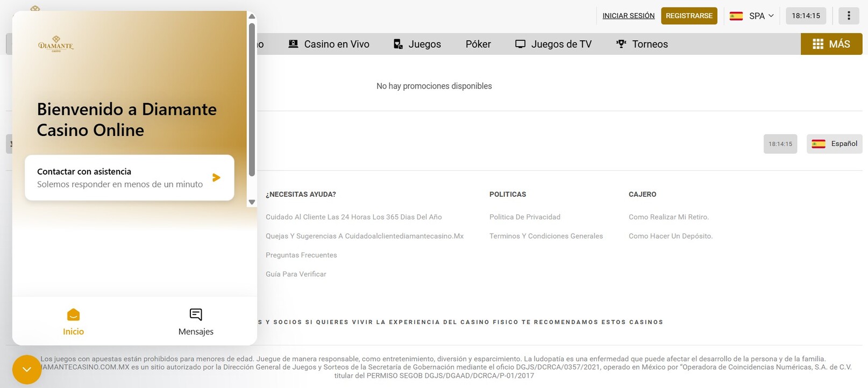Expand the MÁS menu button
Screen dimensions: 868x388
pyautogui.click(x=831, y=44)
